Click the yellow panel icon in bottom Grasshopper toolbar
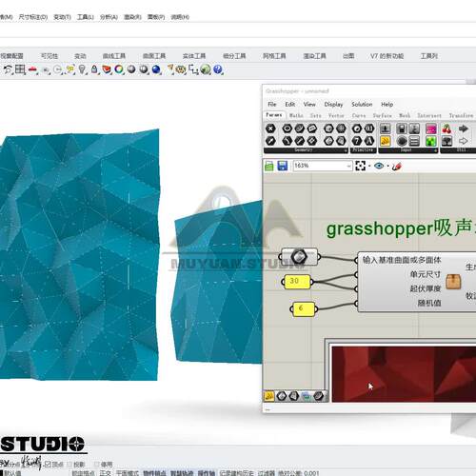476x476 pixels. 269,396
